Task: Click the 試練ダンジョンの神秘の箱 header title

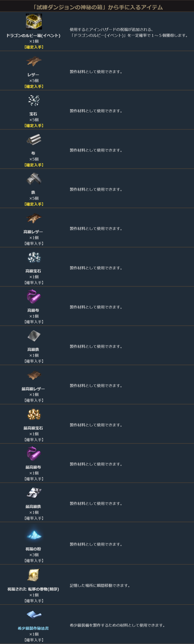Action: (97, 7)
